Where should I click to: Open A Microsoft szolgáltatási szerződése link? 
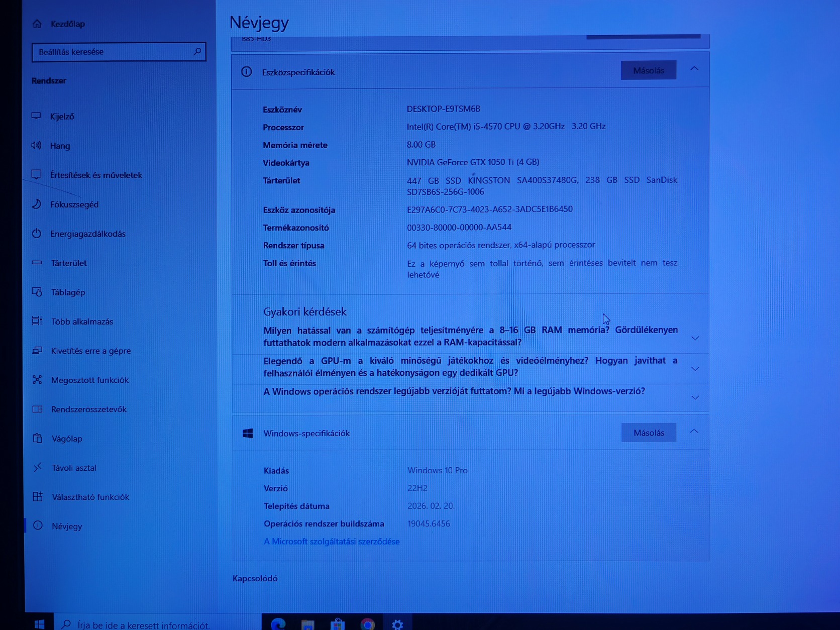[x=332, y=542]
